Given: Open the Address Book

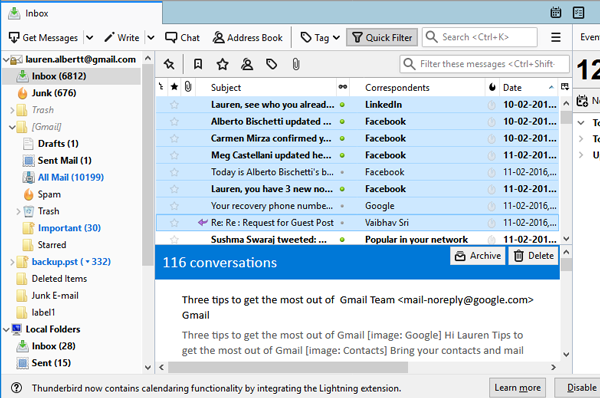Looking at the screenshot, I should pyautogui.click(x=248, y=38).
